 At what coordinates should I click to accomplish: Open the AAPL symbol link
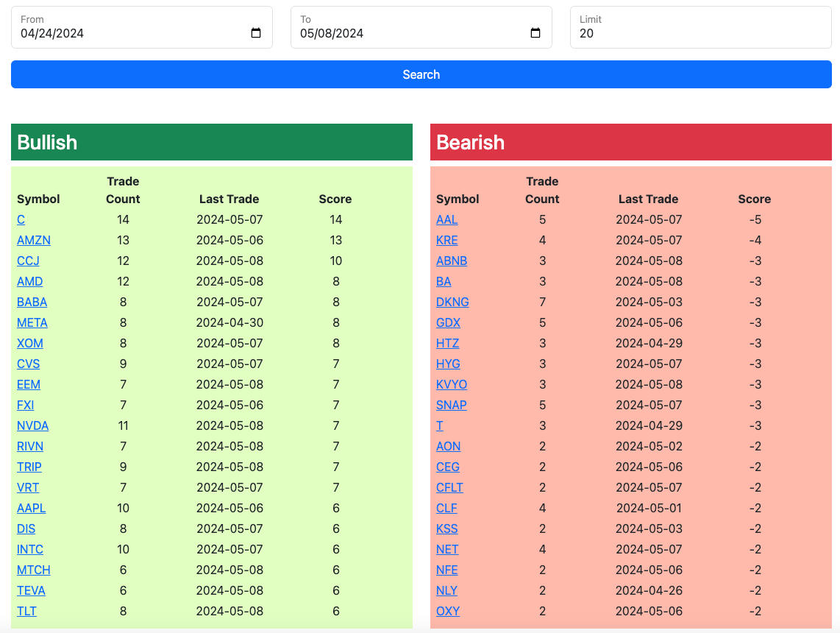[x=31, y=508]
